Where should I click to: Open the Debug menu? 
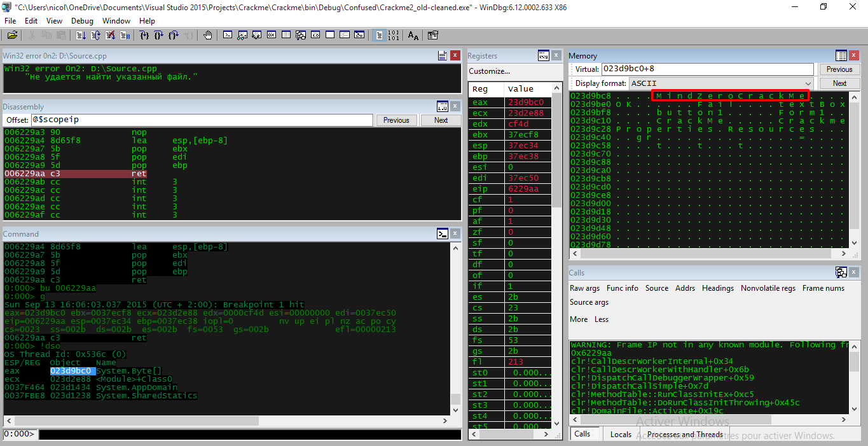tap(82, 21)
